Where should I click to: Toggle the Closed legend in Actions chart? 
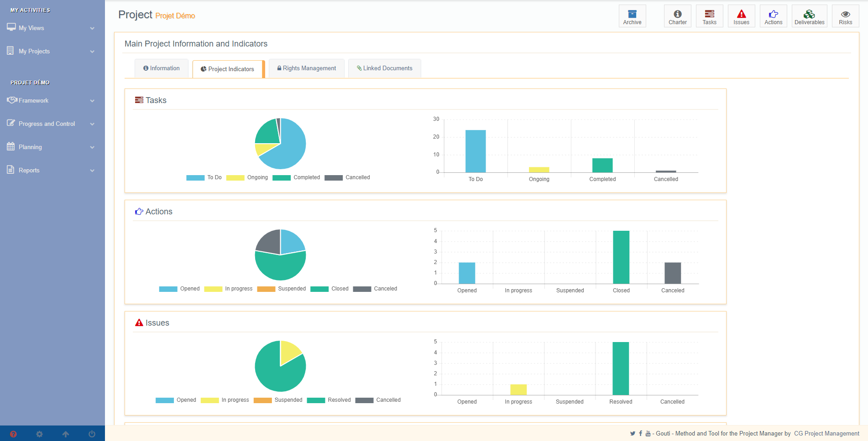[329, 289]
